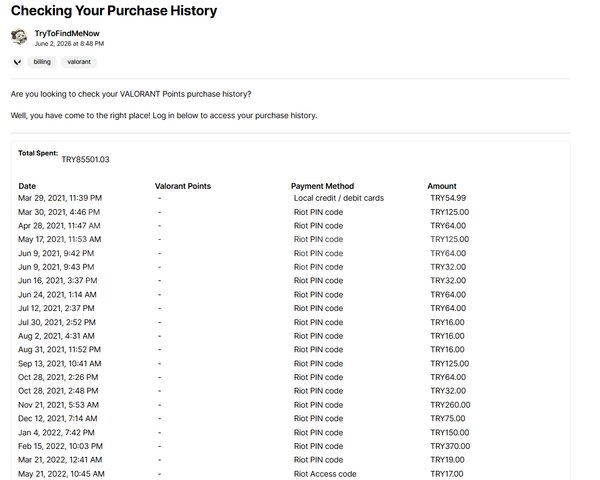This screenshot has width=600, height=480.
Task: Click Local credit / debit cards entry
Action: pos(339,198)
